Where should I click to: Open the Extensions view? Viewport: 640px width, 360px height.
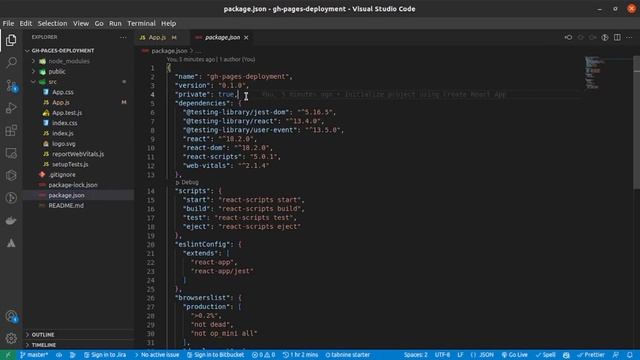(x=11, y=131)
